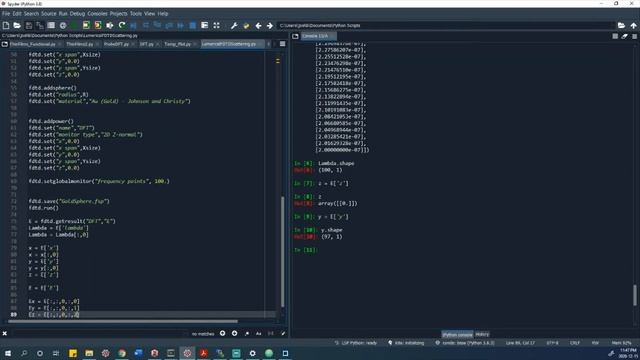
Task: Select the IPython console bottom tab
Action: 457,334
